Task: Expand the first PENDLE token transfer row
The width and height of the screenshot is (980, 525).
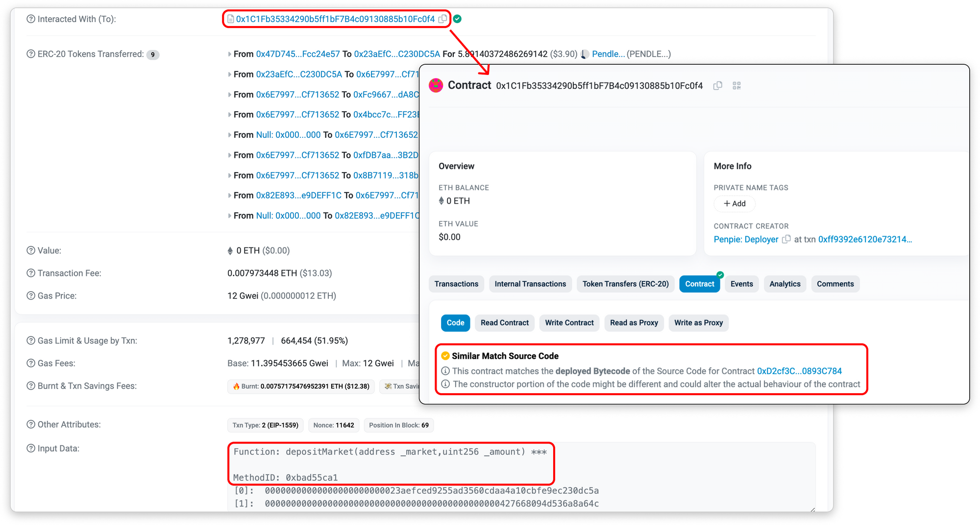Action: pos(229,54)
